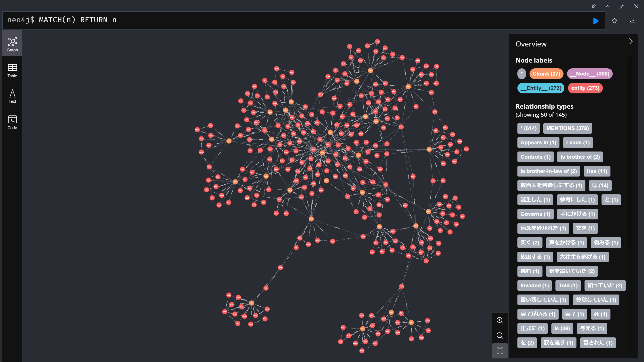Click the MENTIONS (378) relationship type
The image size is (644, 362).
coord(567,128)
